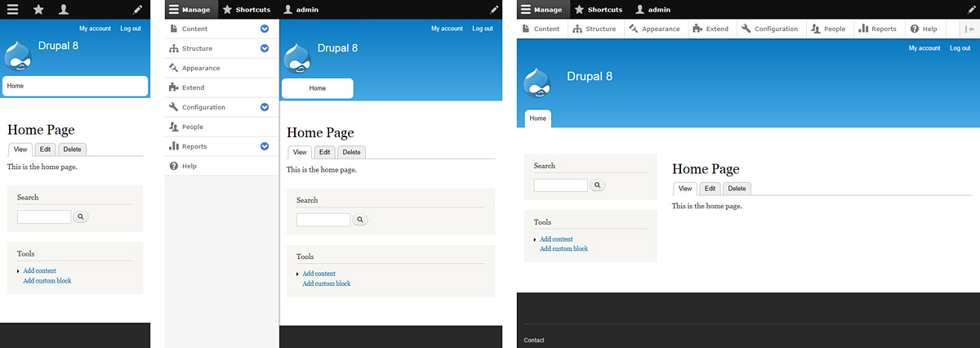980x348 pixels.
Task: Open Help in the horizontal admin toolbar
Action: point(924,29)
